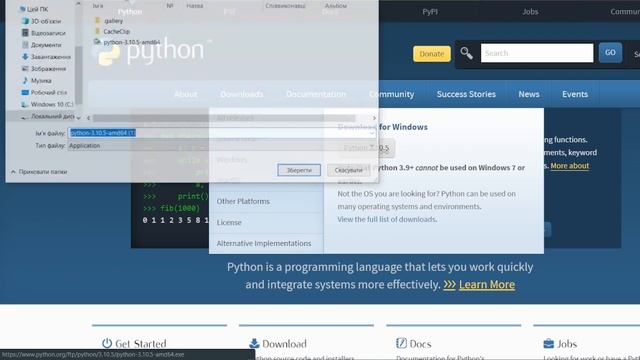This screenshot has width=640, height=360.
Task: Sort files by the 'Ім'я' column header
Action: click(98, 6)
